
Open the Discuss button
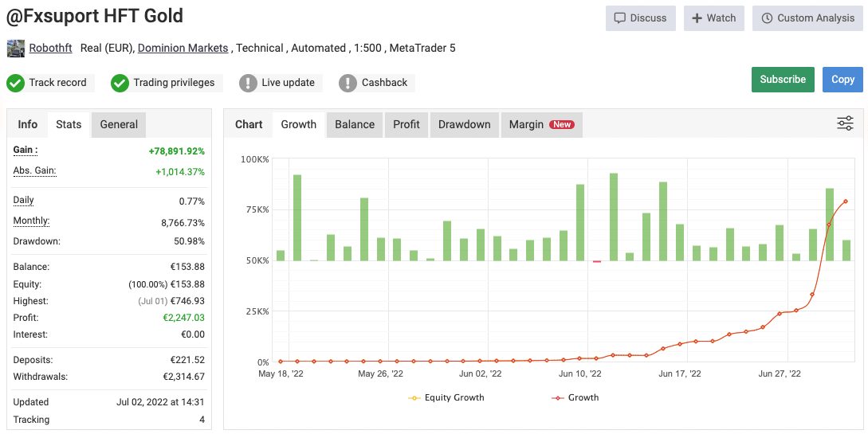click(x=641, y=18)
